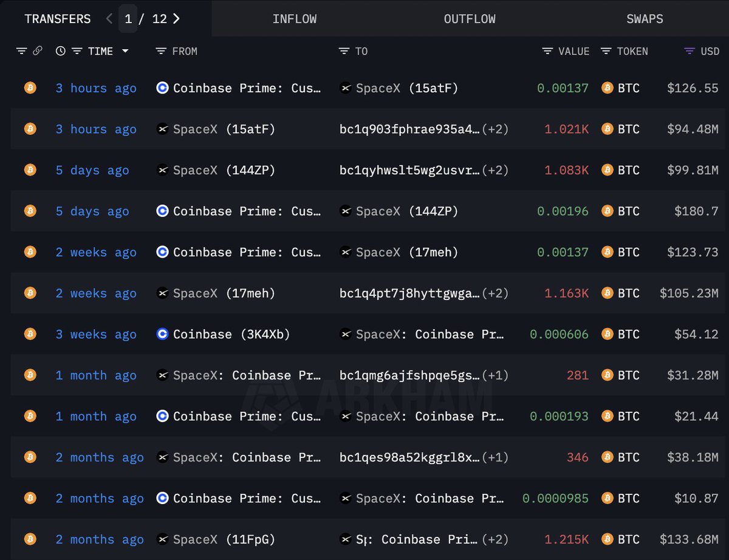Click Bitcoin icon in $54.12 row

tap(30, 334)
